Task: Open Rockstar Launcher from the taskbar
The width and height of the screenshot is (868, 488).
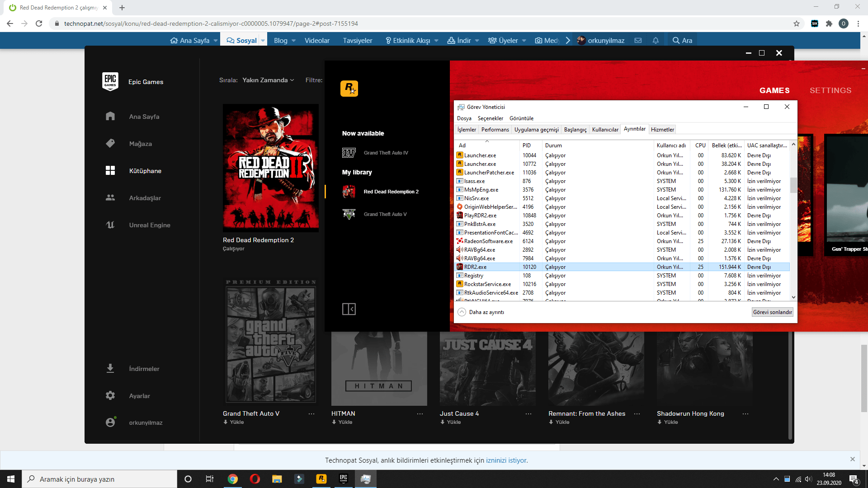Action: point(321,479)
